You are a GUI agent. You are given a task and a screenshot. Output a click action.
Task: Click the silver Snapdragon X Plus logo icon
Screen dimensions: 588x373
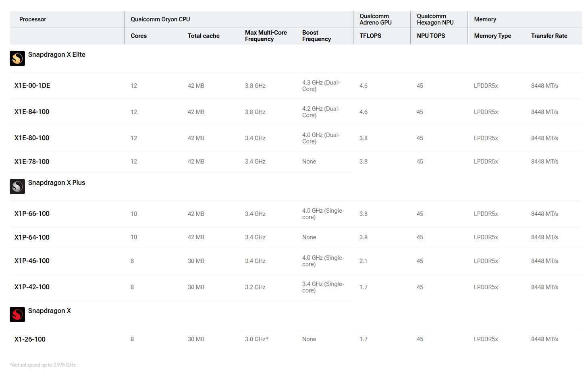pyautogui.click(x=17, y=186)
